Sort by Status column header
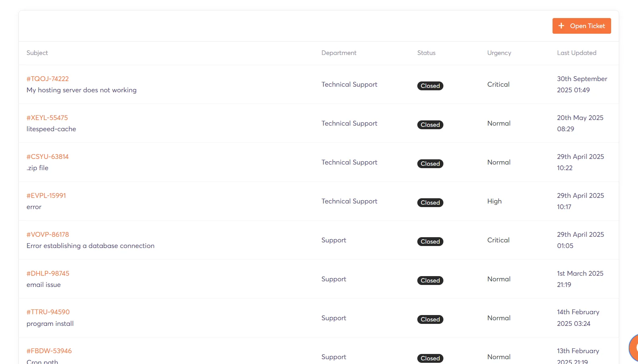 [426, 53]
